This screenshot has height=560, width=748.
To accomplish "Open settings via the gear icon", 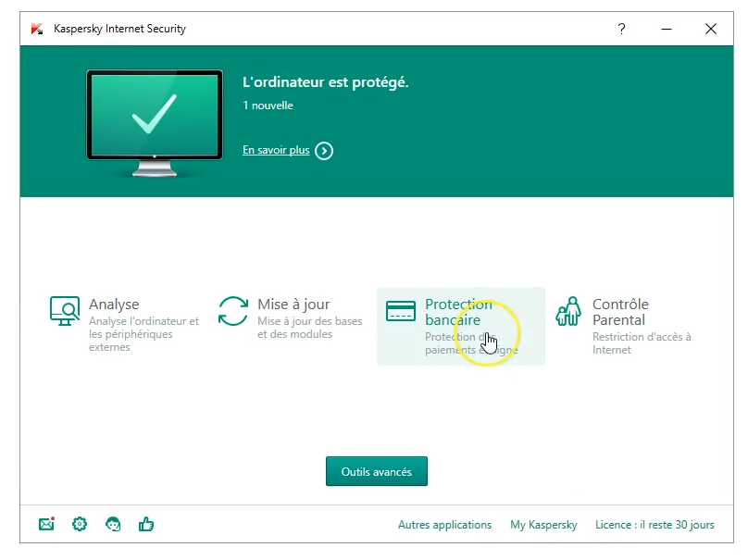I will (x=80, y=524).
